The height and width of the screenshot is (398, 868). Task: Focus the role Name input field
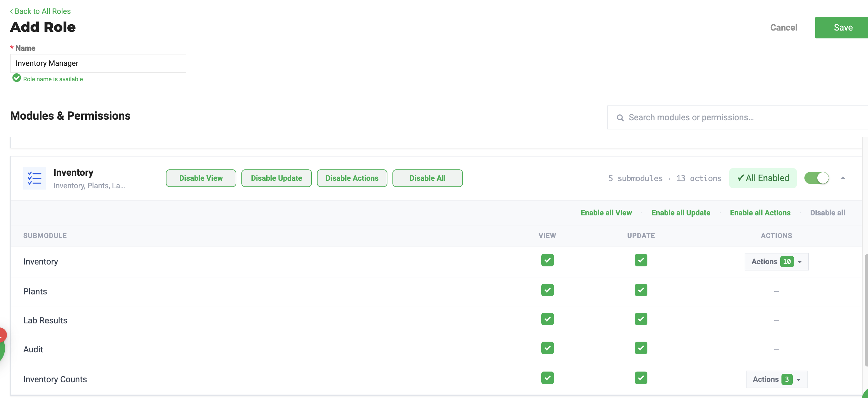point(98,63)
